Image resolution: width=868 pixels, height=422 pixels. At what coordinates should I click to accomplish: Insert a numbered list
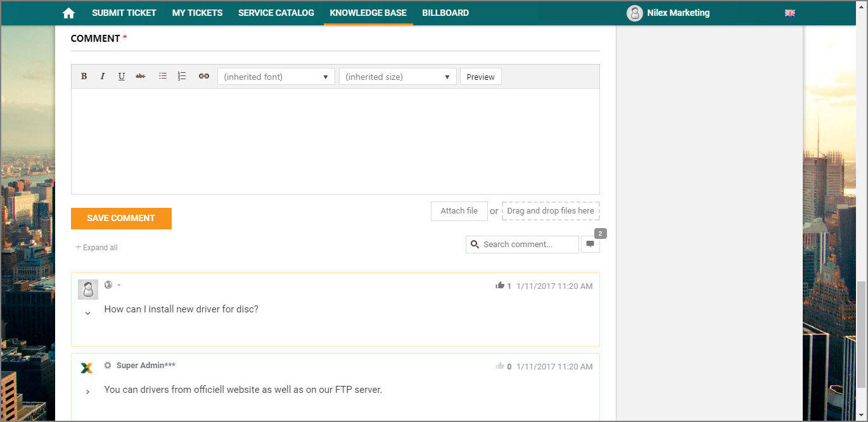tap(182, 76)
